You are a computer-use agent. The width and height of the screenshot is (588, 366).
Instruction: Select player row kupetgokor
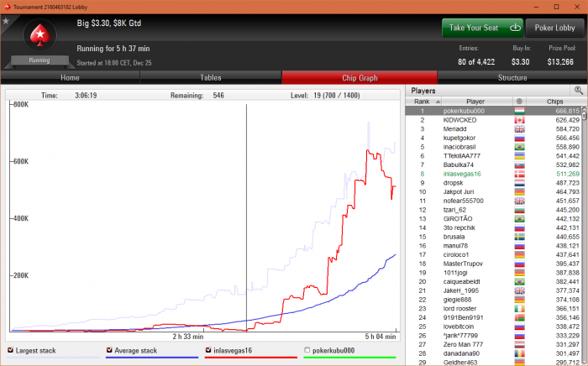point(493,138)
